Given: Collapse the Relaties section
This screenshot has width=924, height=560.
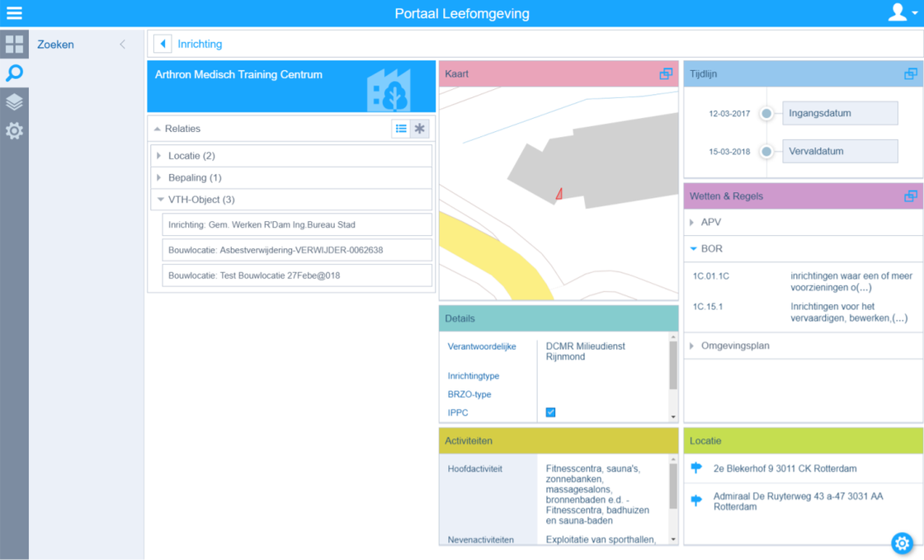Looking at the screenshot, I should [x=158, y=129].
